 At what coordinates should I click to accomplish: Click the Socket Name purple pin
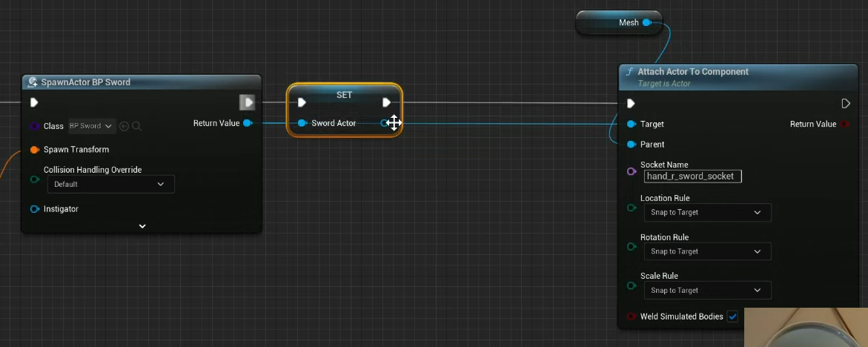coord(632,171)
